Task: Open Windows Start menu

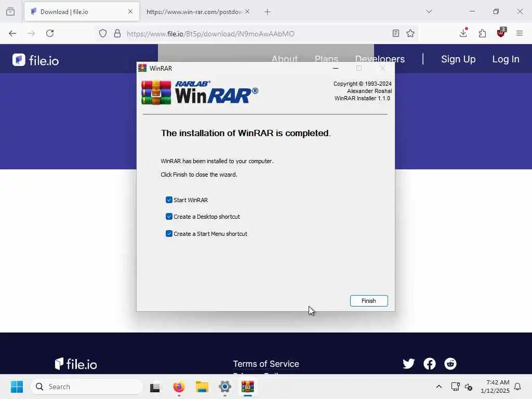Action: (17, 387)
